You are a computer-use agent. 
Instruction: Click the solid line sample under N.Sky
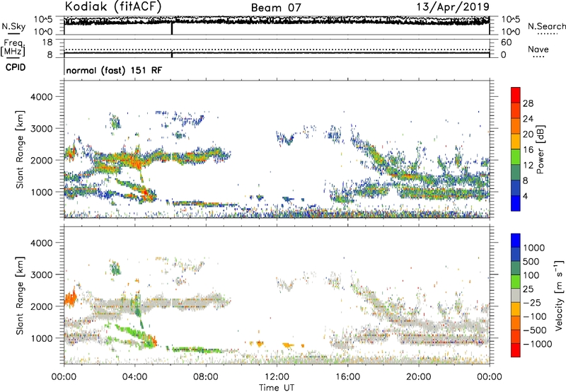pyautogui.click(x=13, y=34)
